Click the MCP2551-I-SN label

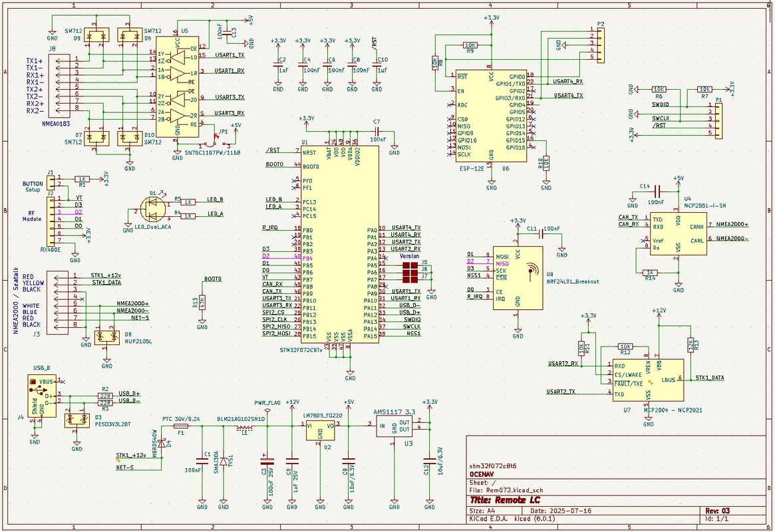[704, 205]
